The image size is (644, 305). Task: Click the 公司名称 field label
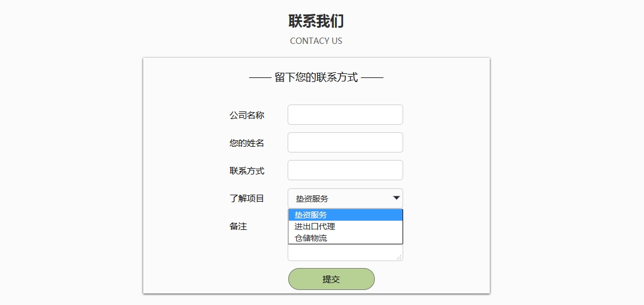pos(247,116)
